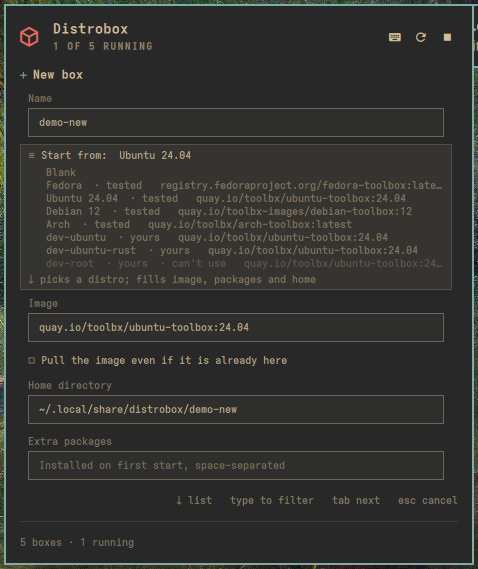Screen dimensions: 478x569
Task: Click the hint about picking a distro
Action: (172, 279)
